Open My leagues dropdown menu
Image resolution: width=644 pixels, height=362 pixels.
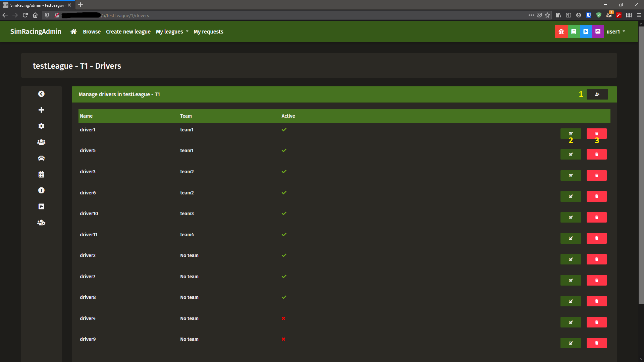pos(172,32)
